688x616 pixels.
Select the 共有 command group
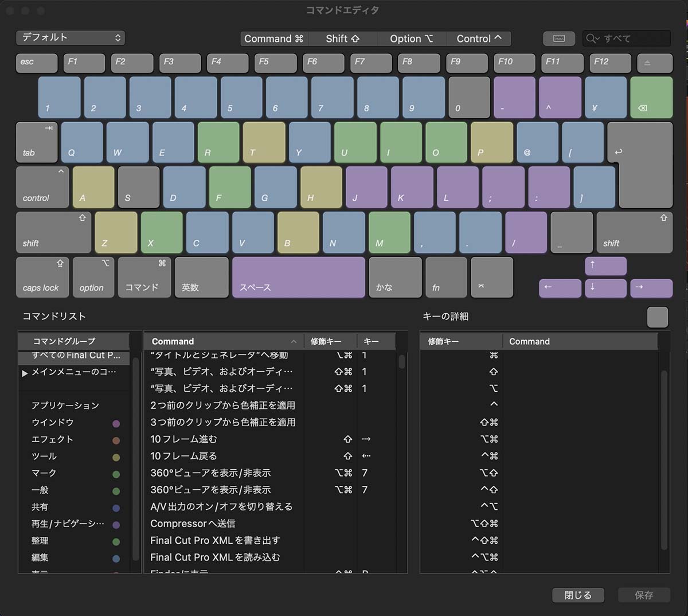pos(75,507)
